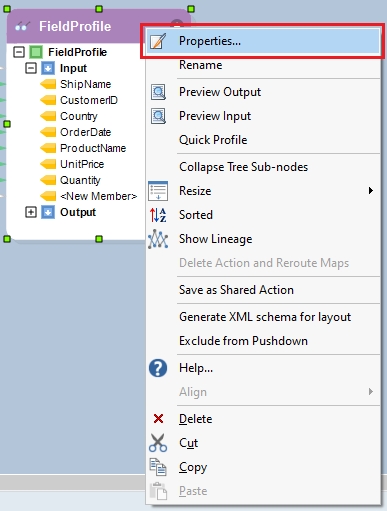The width and height of the screenshot is (387, 511).
Task: Click the Preview Input magnifier icon
Action: click(158, 116)
